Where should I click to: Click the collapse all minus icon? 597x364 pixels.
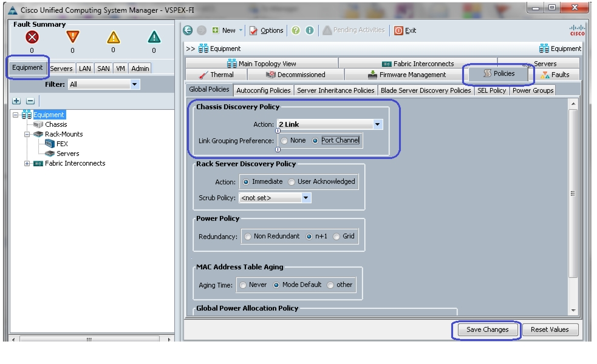click(x=30, y=101)
